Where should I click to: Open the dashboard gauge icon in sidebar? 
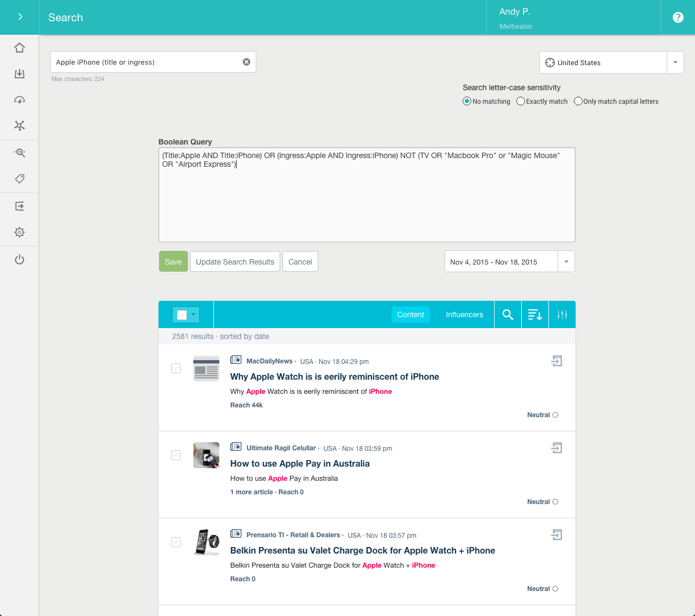point(20,100)
